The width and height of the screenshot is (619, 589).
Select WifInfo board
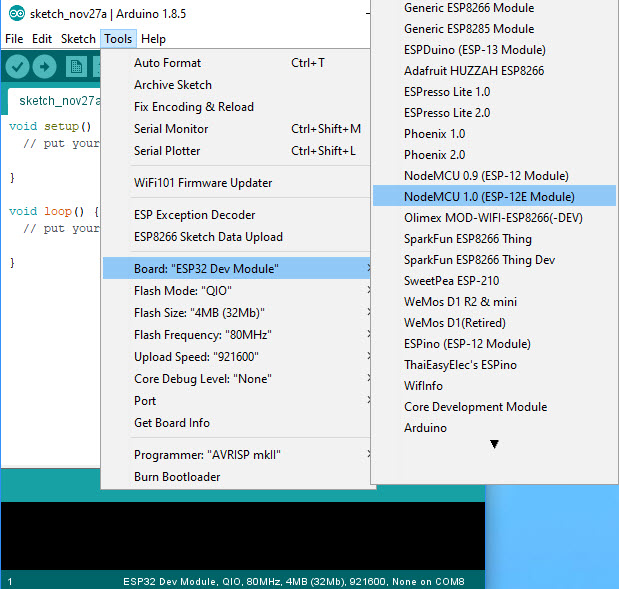[494, 386]
